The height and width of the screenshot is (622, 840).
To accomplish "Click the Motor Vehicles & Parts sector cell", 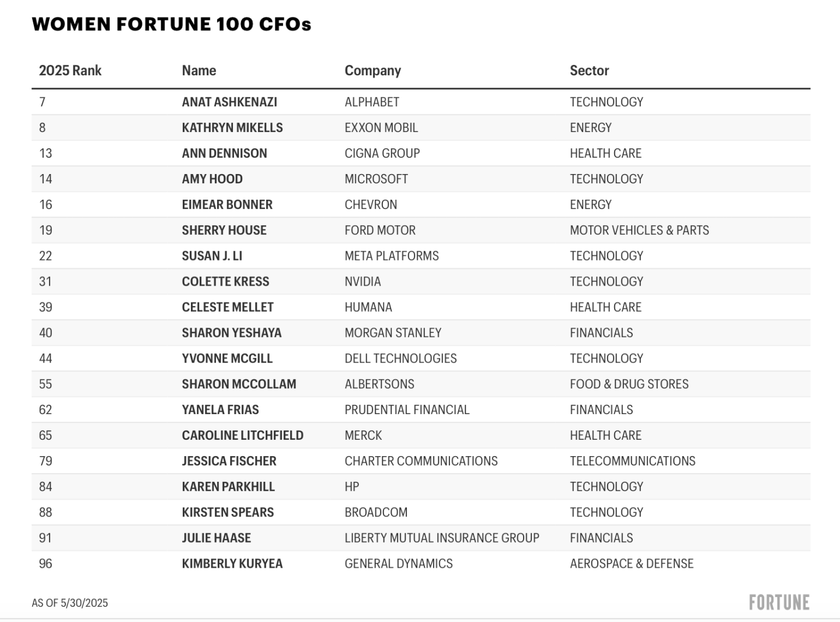I will (x=639, y=231).
